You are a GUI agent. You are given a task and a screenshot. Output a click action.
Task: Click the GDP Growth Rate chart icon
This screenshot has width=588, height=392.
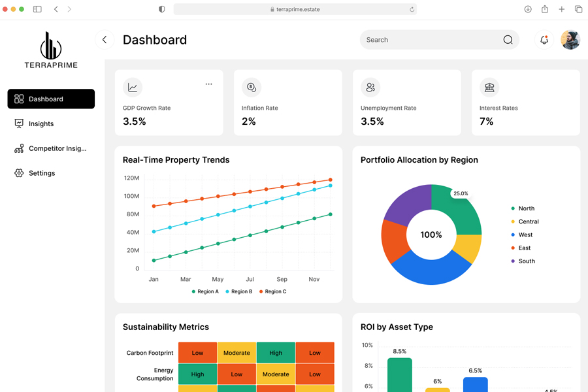[x=133, y=87]
